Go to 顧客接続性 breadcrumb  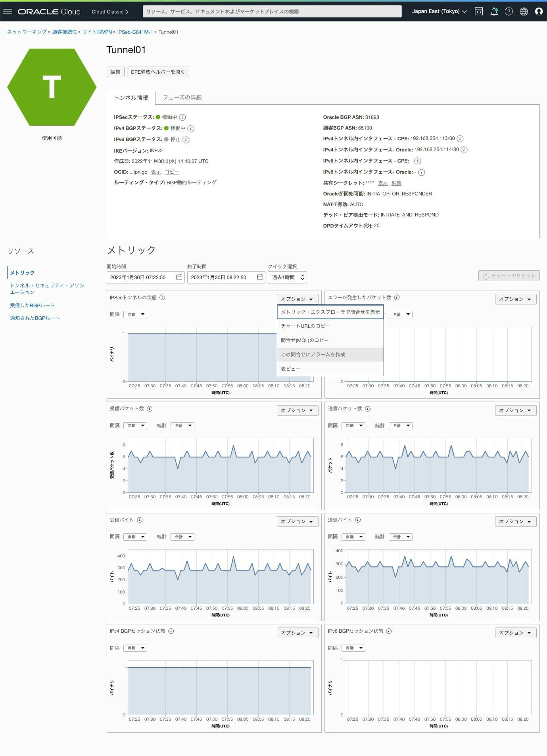pos(65,32)
